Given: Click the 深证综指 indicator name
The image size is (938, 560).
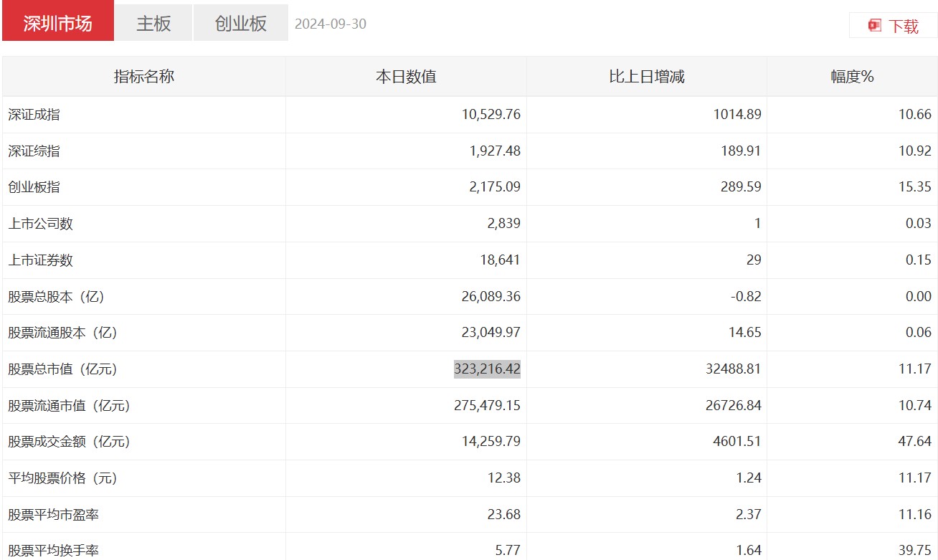Looking at the screenshot, I should 34,151.
